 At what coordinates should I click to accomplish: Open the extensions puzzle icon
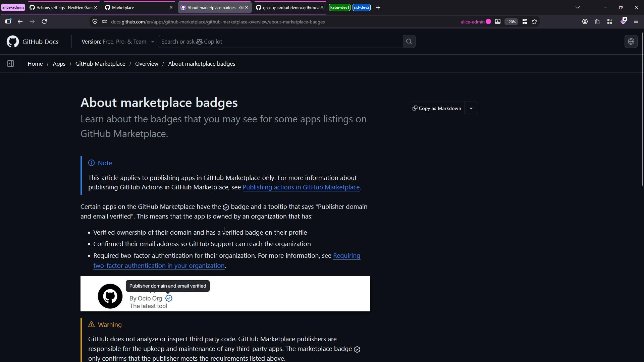click(597, 21)
